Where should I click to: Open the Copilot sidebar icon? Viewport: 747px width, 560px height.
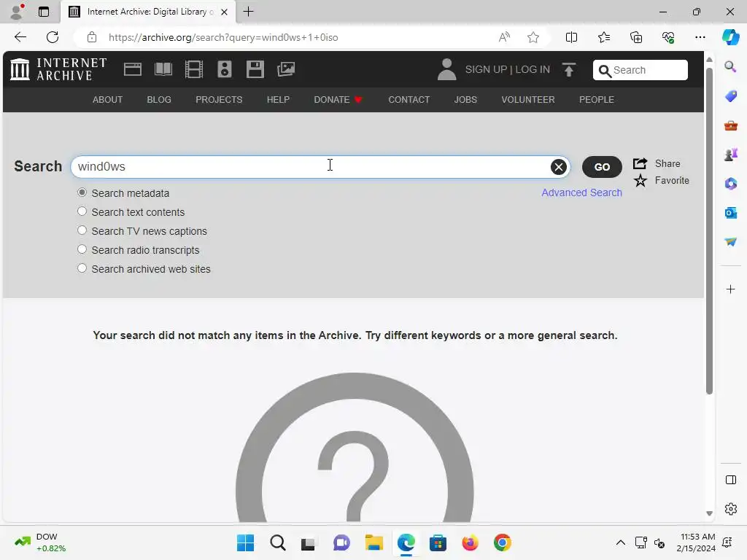pos(730,37)
